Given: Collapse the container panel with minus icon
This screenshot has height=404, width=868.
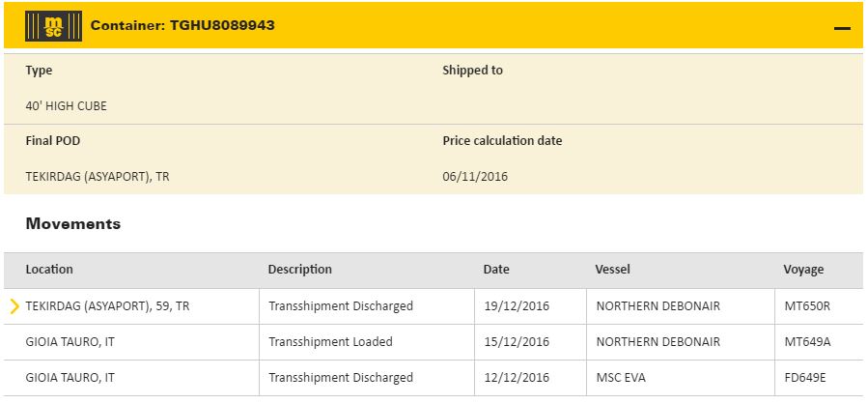Looking at the screenshot, I should [842, 29].
